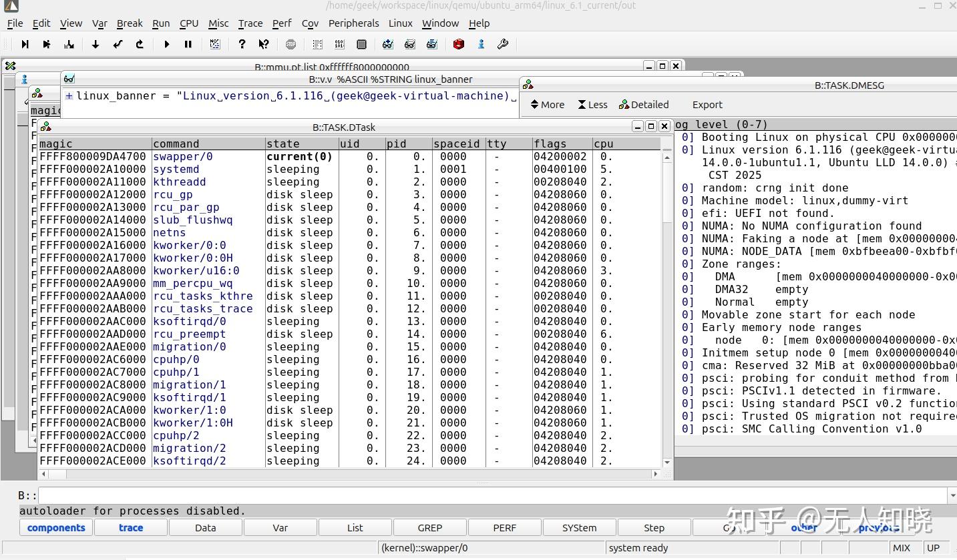The image size is (957, 560).
Task: Click the Export button in TASK.DMESG
Action: [x=707, y=105]
